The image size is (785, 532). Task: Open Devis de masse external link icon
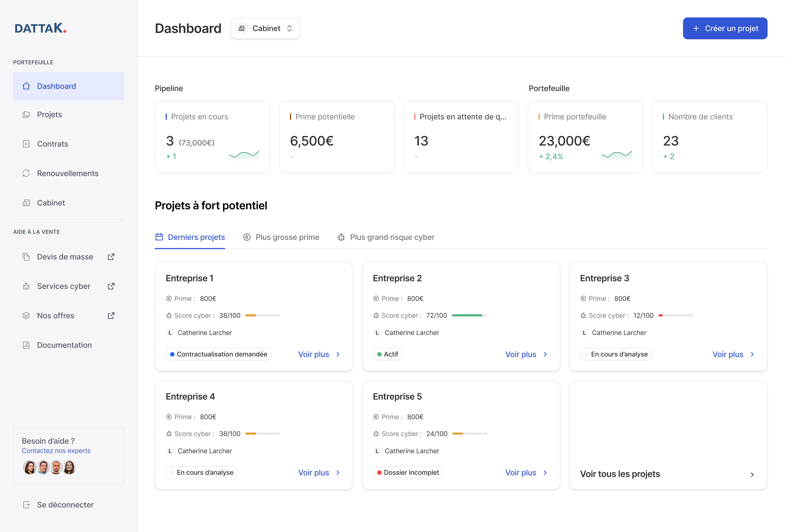[x=111, y=257]
